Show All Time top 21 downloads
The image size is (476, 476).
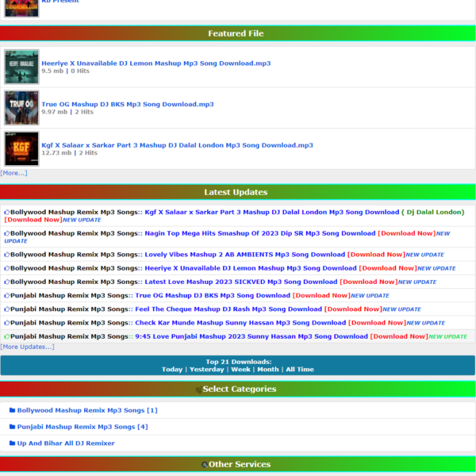coord(300,370)
